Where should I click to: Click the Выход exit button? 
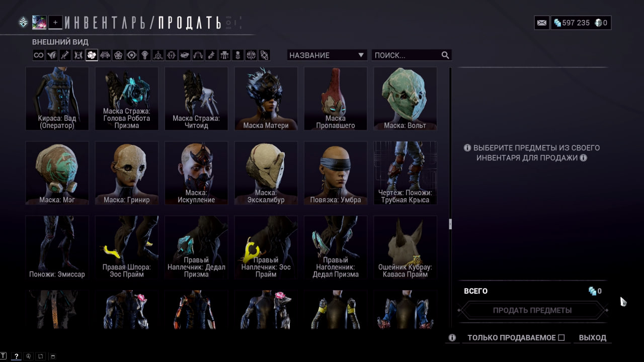point(593,338)
